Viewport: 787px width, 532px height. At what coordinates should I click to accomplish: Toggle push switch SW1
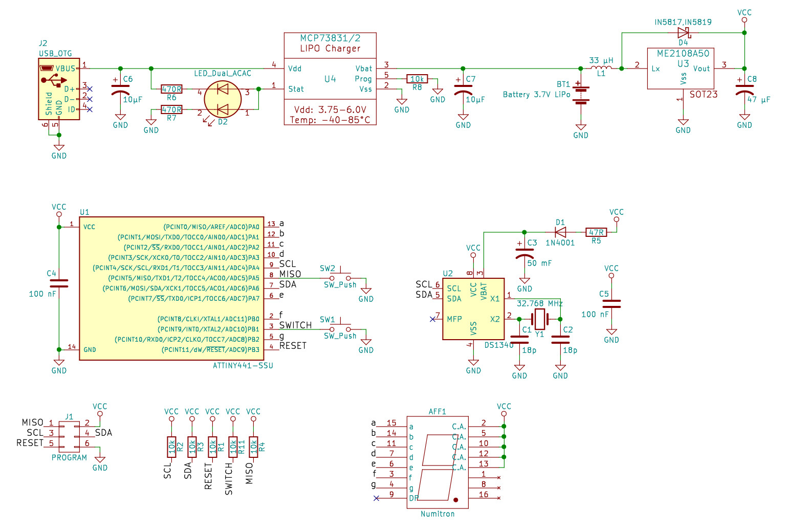pyautogui.click(x=340, y=326)
